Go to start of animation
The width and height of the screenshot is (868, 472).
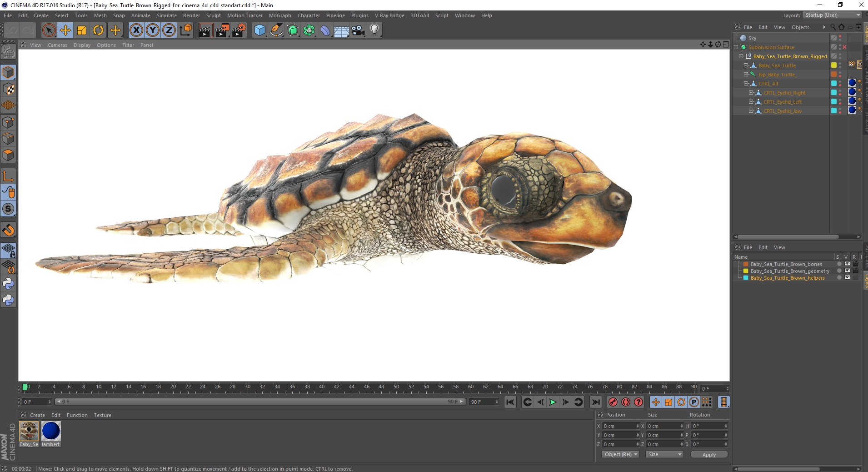pos(510,402)
